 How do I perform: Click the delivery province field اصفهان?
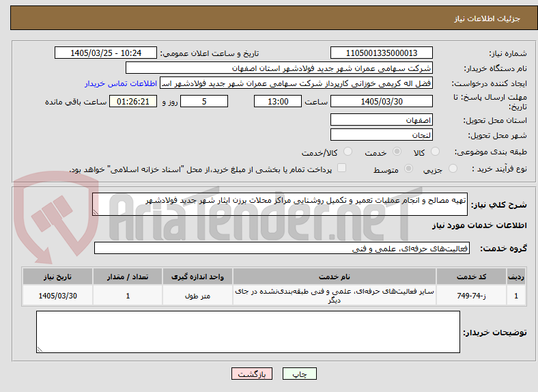[382, 120]
